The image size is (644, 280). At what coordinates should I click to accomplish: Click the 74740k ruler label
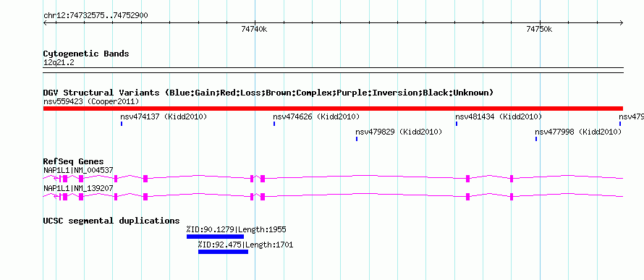coord(254,30)
